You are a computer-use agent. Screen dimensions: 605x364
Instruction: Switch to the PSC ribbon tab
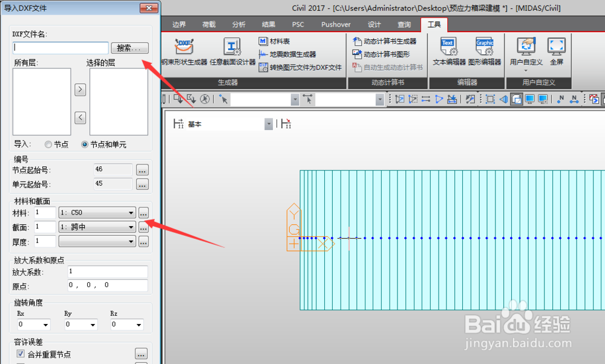pyautogui.click(x=298, y=25)
